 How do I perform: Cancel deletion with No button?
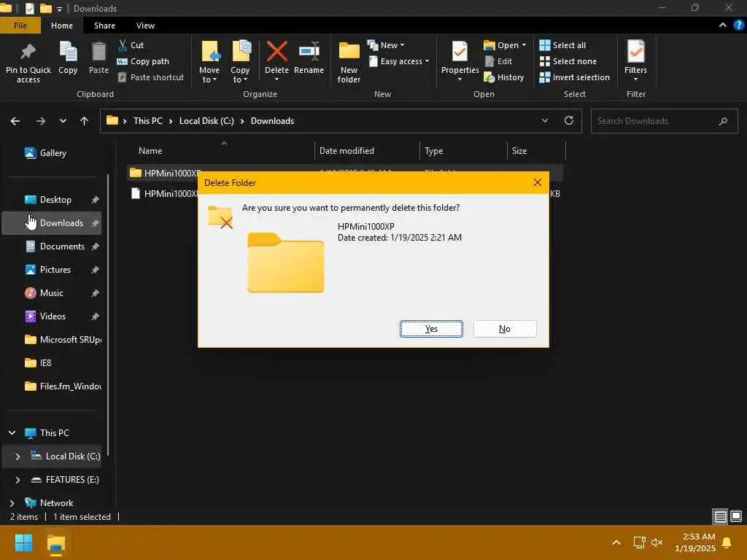(x=505, y=329)
